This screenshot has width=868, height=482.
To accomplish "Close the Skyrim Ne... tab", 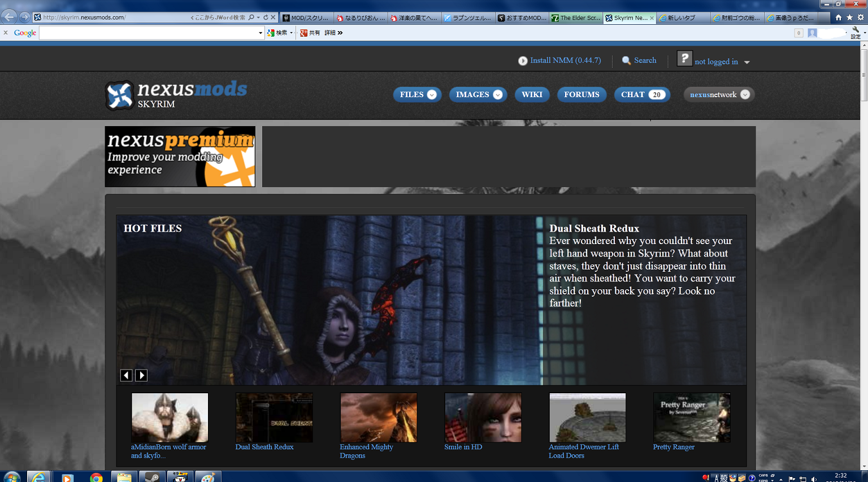I will point(652,18).
